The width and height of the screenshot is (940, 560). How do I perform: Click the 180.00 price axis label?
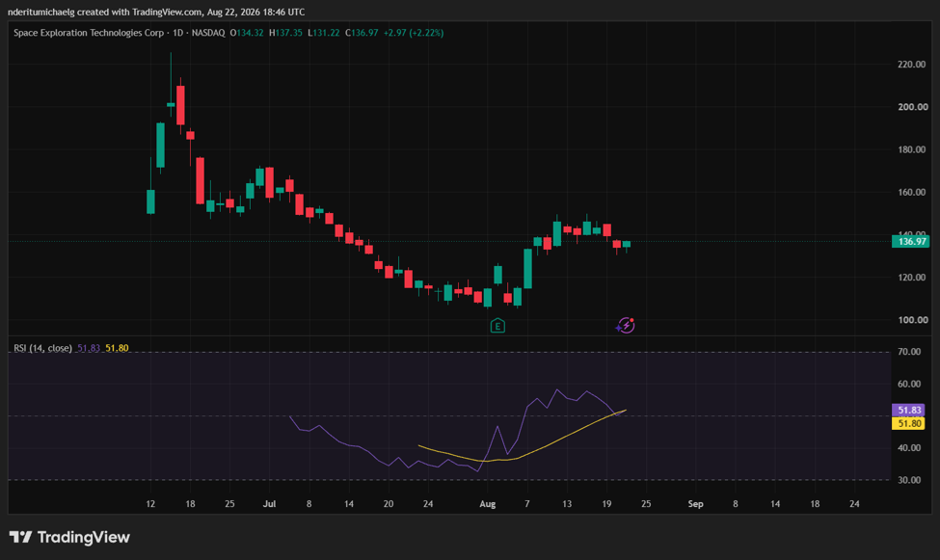(911, 149)
